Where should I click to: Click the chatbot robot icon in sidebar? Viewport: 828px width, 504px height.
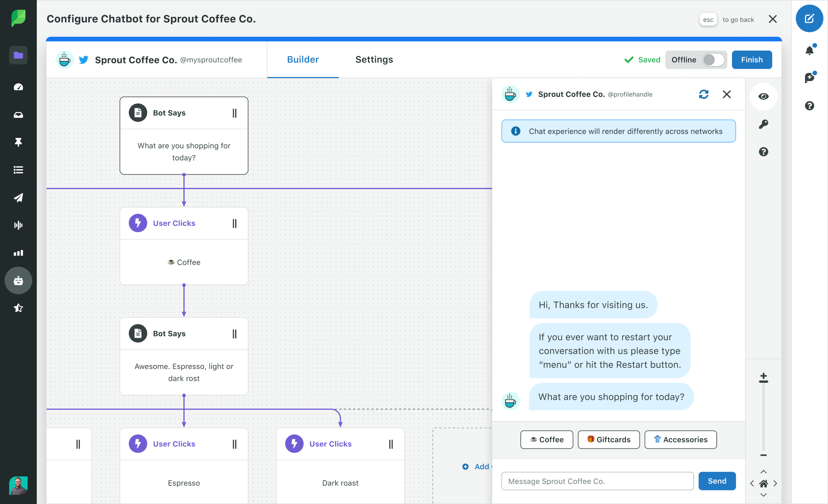tap(18, 280)
